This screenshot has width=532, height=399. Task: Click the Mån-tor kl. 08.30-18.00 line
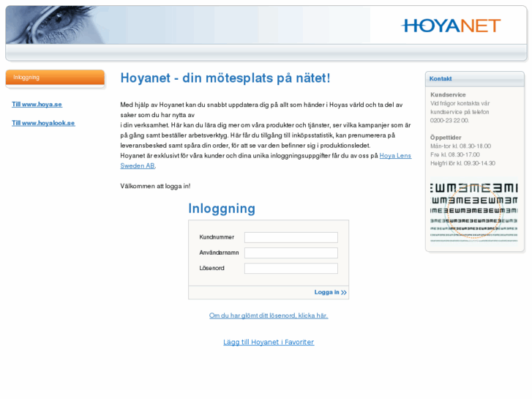(460, 146)
